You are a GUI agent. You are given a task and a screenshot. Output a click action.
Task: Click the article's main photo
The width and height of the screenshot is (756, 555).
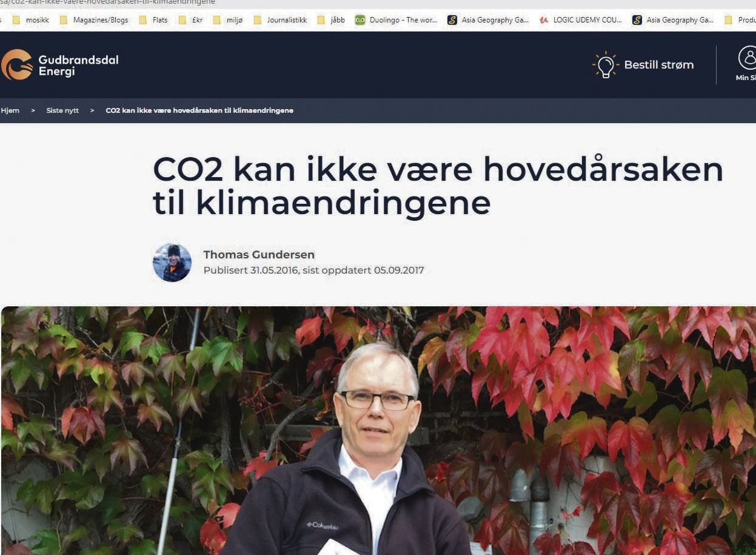378,431
